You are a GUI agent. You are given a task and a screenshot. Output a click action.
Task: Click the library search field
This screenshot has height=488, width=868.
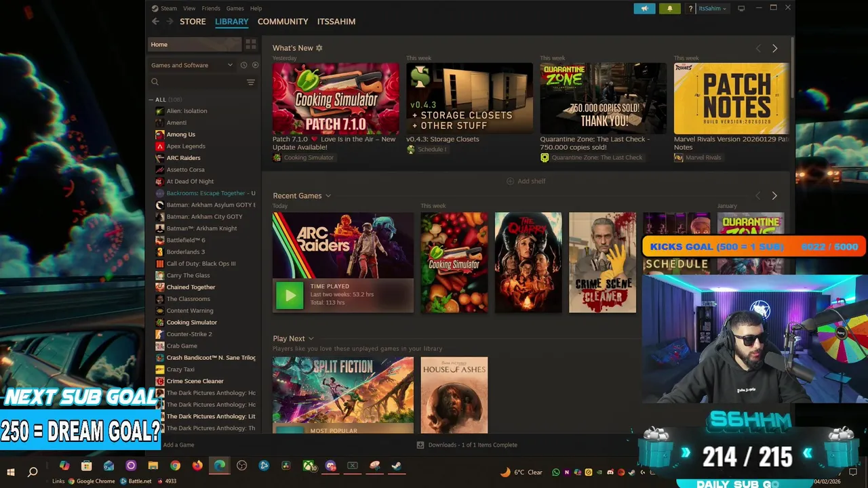(x=202, y=82)
